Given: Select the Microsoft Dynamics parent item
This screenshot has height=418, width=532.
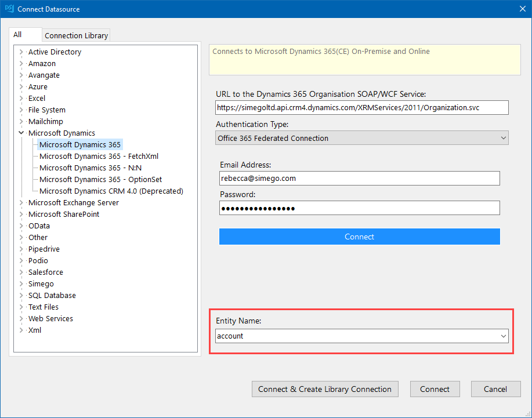Looking at the screenshot, I should coord(61,133).
